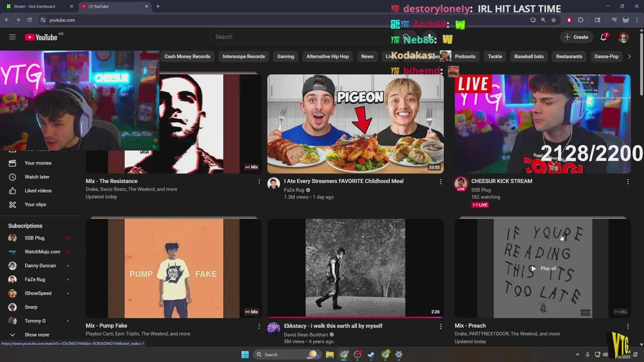This screenshot has width=644, height=362.
Task: Select the Baseball bats chip
Action: 529,56
